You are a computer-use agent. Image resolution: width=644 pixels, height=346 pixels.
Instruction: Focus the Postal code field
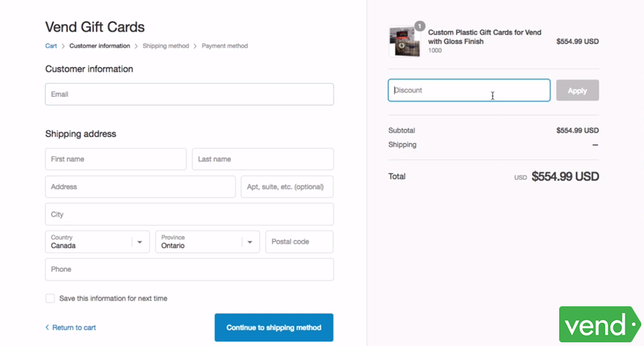tap(299, 242)
